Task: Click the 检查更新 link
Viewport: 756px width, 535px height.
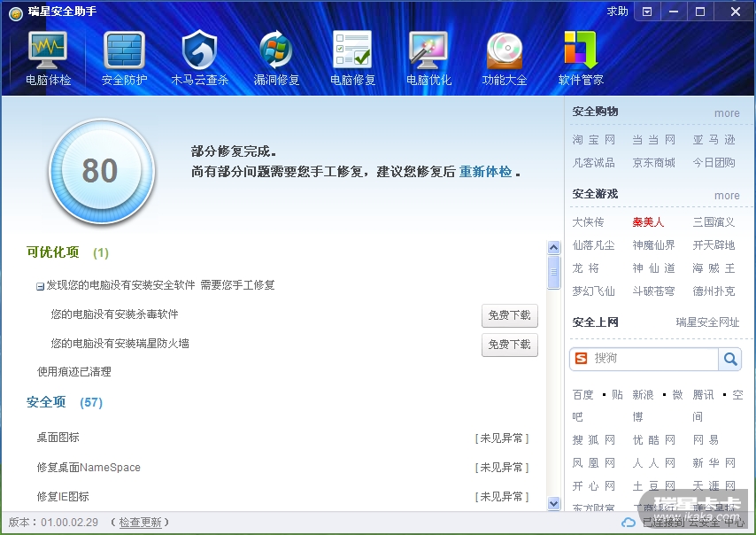Action: coord(140,523)
